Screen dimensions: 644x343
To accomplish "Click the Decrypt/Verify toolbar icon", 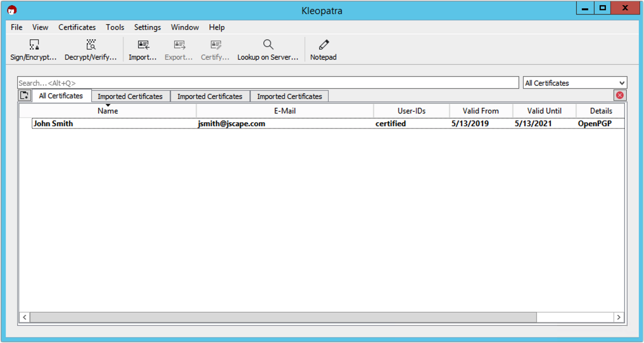I will [x=91, y=45].
